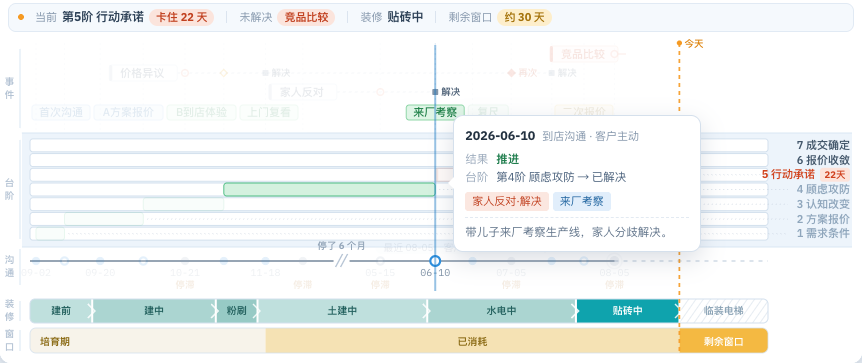Select the highlighted 06-10 communication dot

click(x=435, y=261)
